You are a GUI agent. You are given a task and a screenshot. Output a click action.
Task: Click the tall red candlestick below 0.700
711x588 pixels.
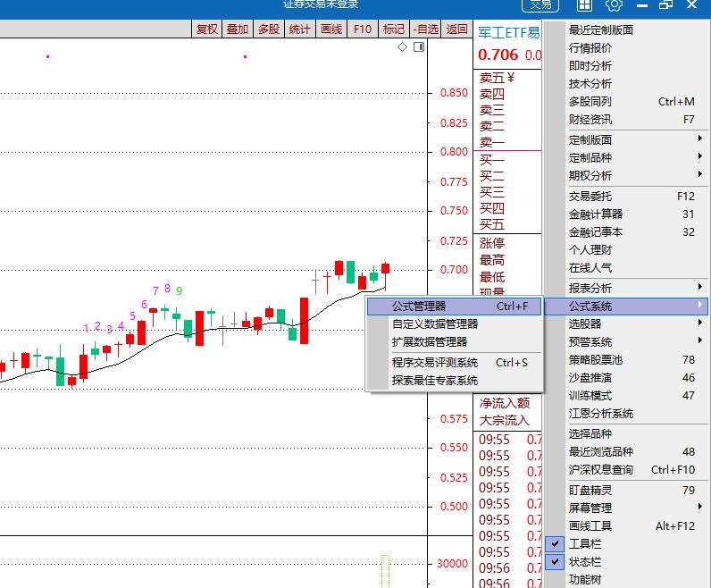click(x=304, y=320)
